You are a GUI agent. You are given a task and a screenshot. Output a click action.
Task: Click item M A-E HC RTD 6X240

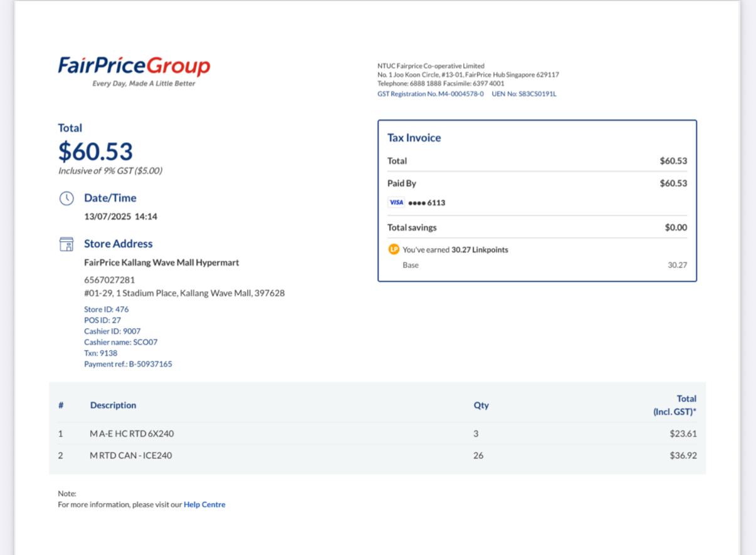pos(132,433)
